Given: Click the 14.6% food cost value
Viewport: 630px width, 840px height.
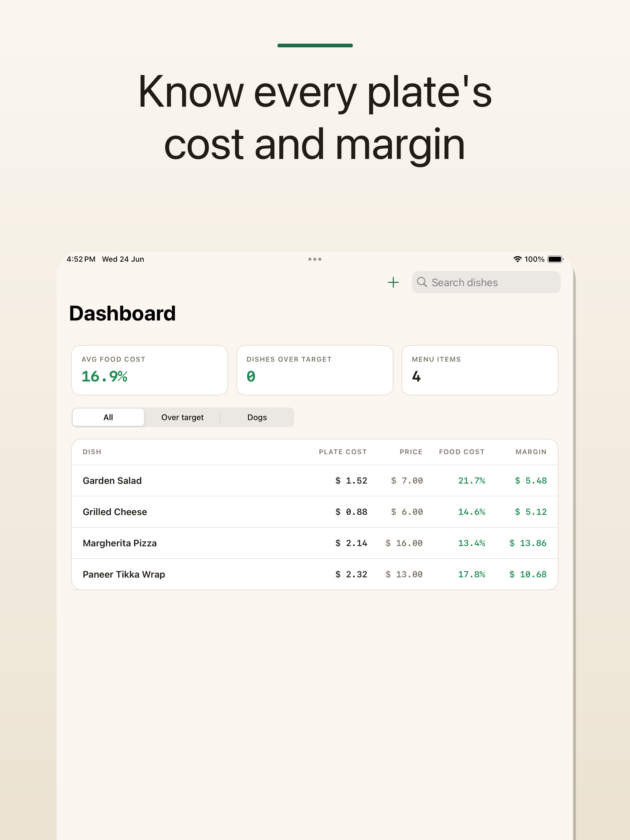Looking at the screenshot, I should [x=472, y=512].
